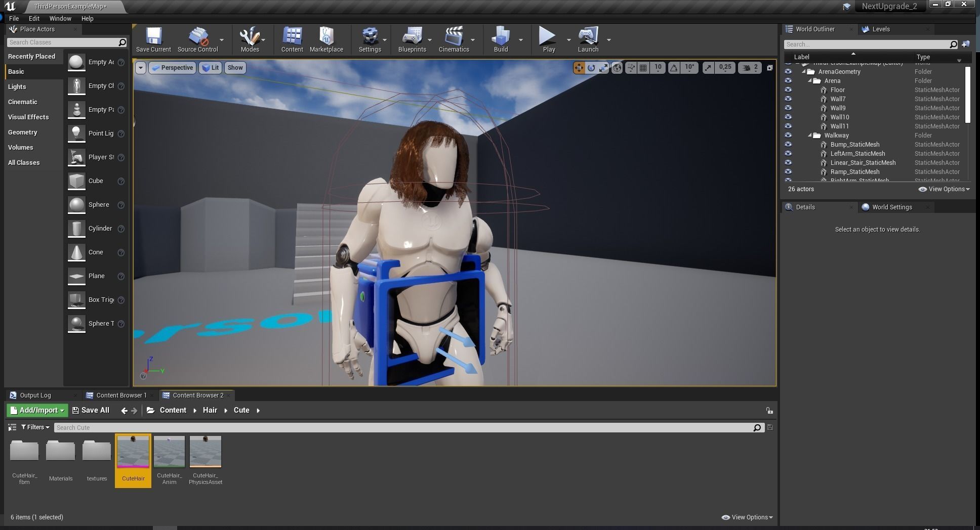Select the Visual Effects category

[x=28, y=117]
